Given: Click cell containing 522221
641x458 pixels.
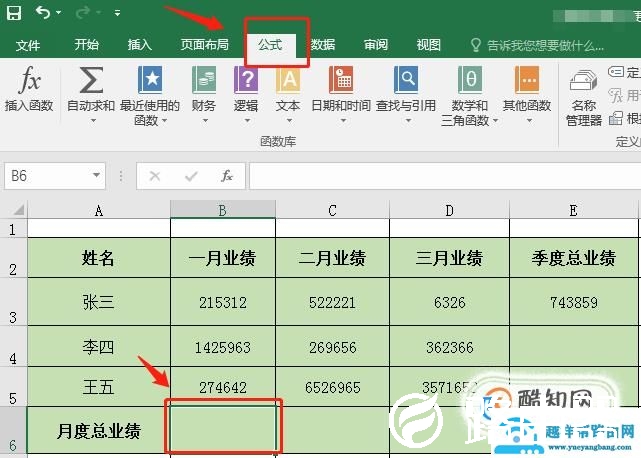Looking at the screenshot, I should coord(332,302).
